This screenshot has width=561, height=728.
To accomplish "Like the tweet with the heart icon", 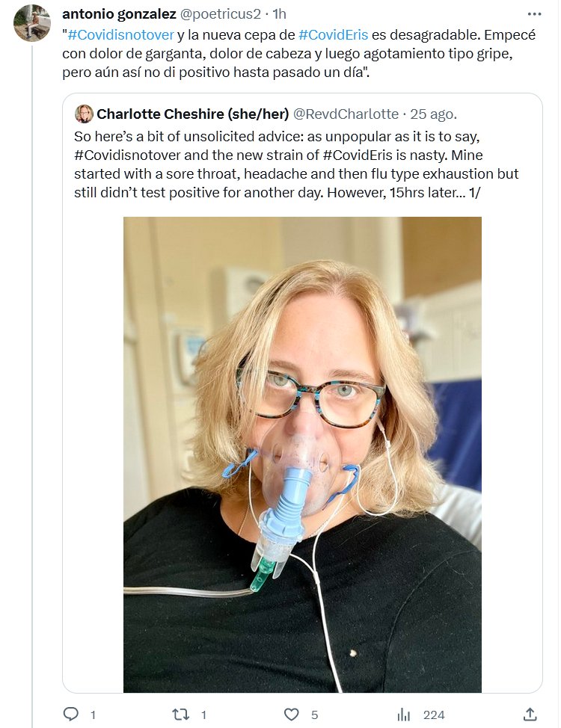I will [x=292, y=715].
